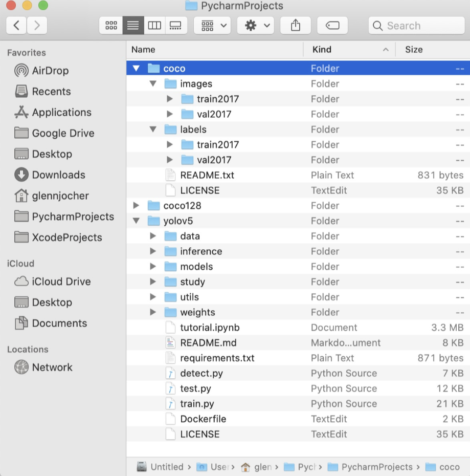The height and width of the screenshot is (476, 470).
Task: Click the Edit Tags toolbar button
Action: 332,25
